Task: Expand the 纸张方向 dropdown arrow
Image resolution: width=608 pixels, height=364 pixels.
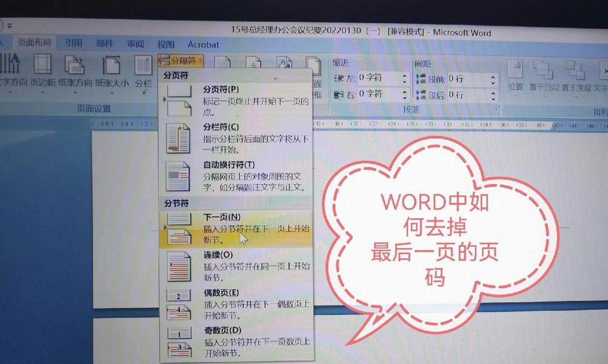Action: (75, 92)
